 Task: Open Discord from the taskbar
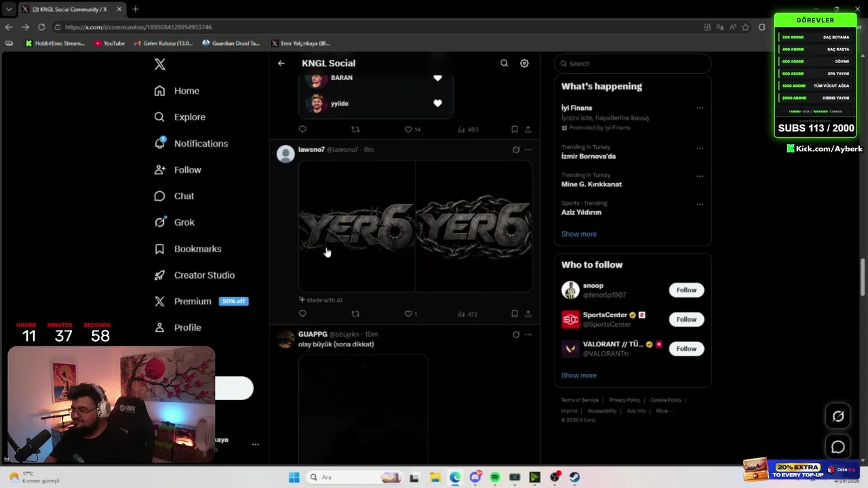tap(475, 477)
